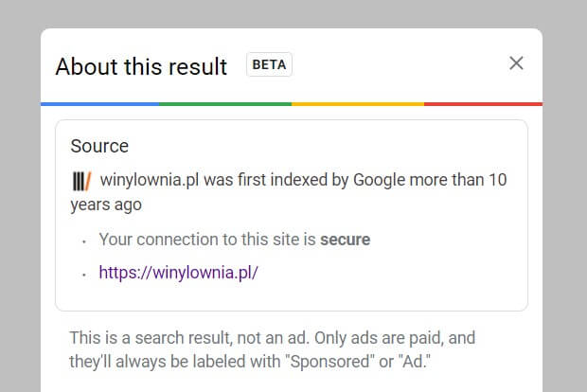The image size is (587, 392).
Task: Click the yellow segment of the color bar
Action: click(358, 104)
